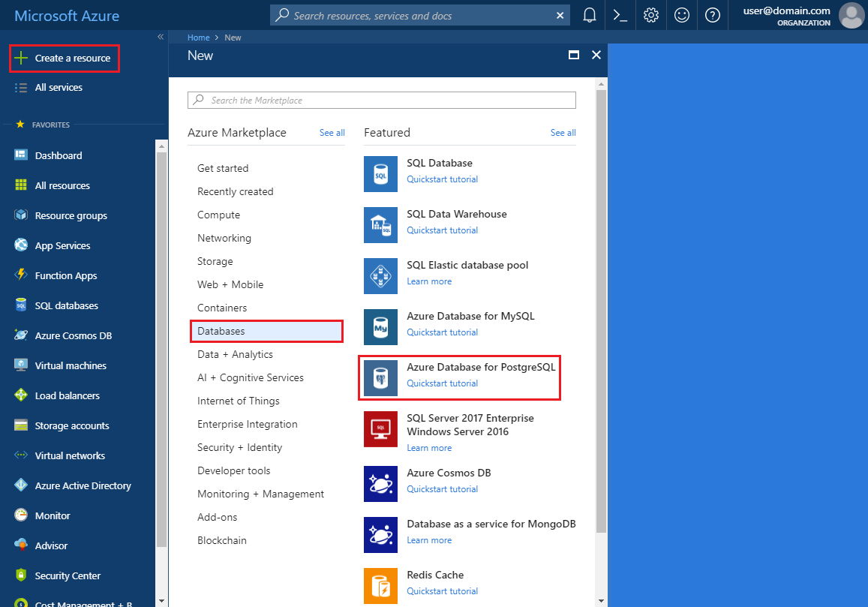
Task: Select Networking category
Action: click(224, 238)
